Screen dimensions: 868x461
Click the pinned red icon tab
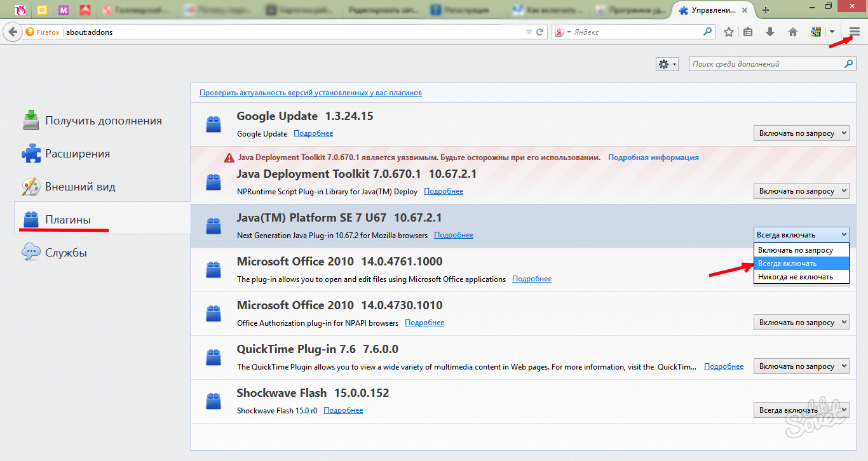pyautogui.click(x=85, y=10)
